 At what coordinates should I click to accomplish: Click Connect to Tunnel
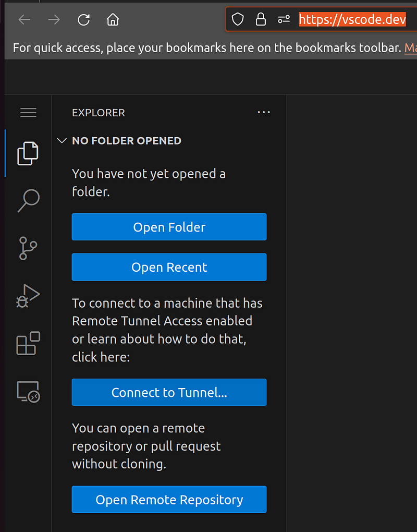169,392
